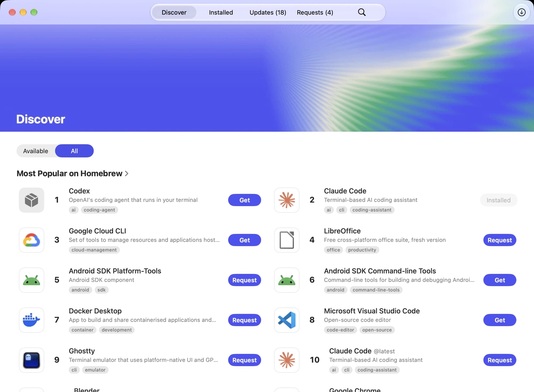Viewport: 534px width, 392px height.
Task: Click the productivity tag under LibreOffice
Action: [362, 250]
